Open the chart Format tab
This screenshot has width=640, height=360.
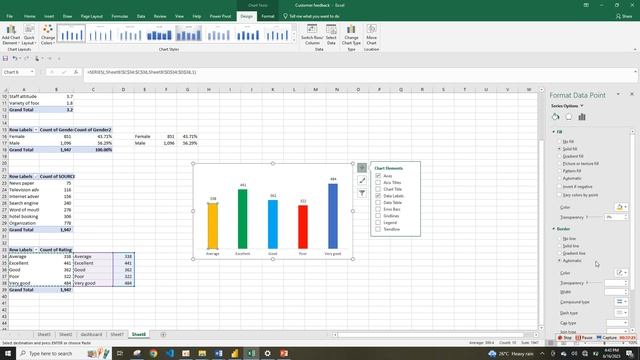point(268,16)
